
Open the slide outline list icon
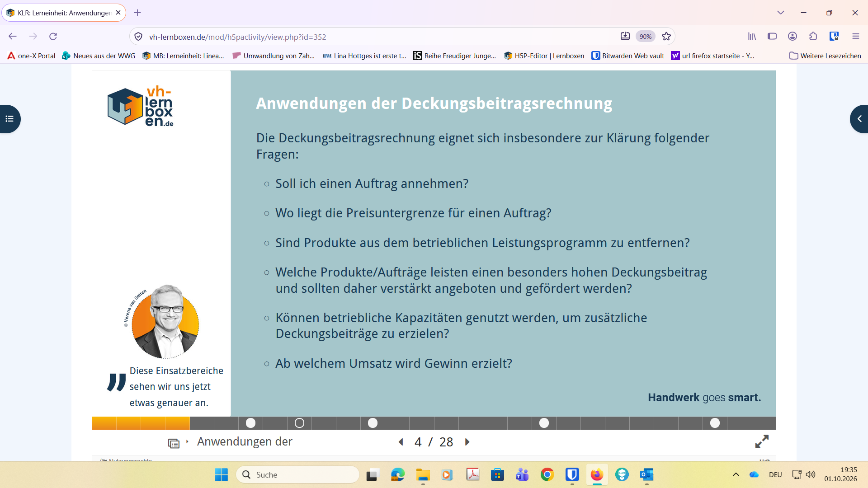174,443
